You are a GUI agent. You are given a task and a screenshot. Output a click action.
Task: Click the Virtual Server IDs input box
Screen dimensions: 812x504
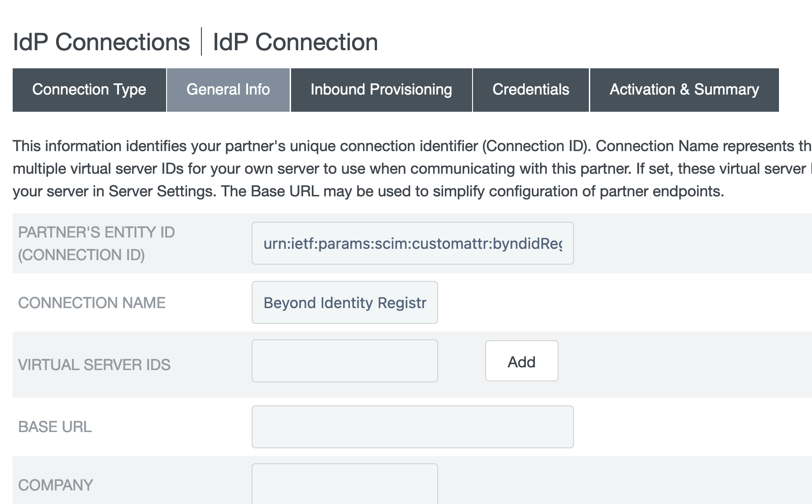(344, 361)
